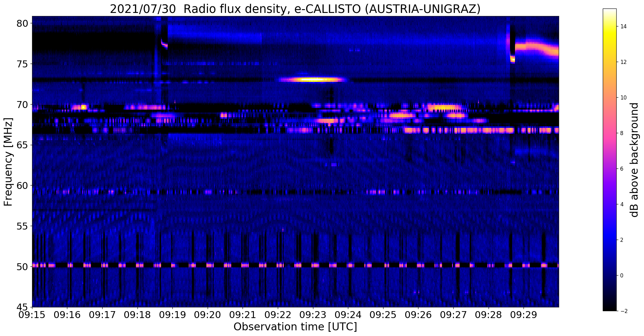This screenshot has height=336, width=644.
Task: Click the 75 MHz frequency tick label
Action: 22,64
